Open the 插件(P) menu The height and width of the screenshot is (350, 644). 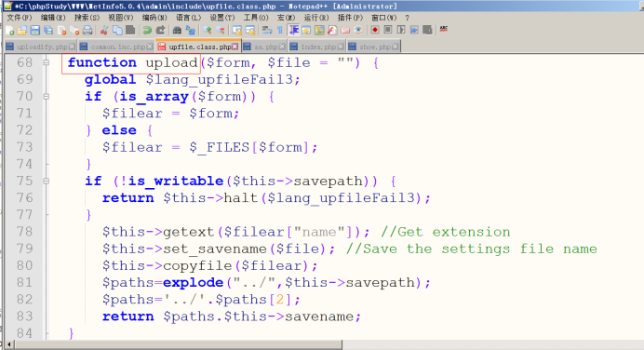click(x=350, y=18)
